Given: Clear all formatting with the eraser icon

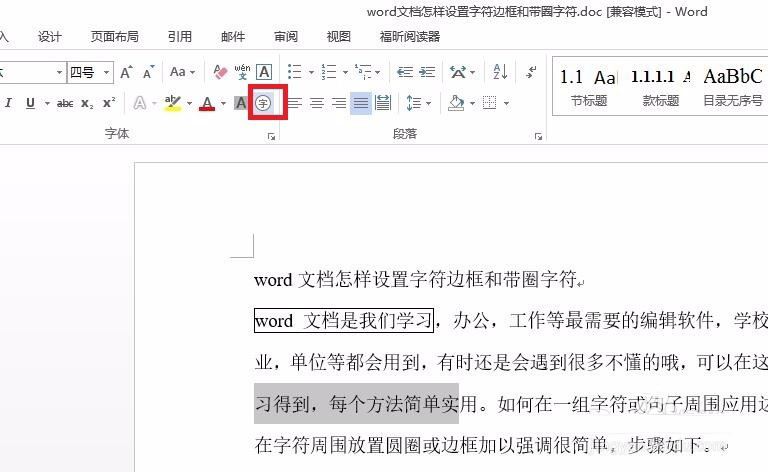Looking at the screenshot, I should [x=220, y=72].
